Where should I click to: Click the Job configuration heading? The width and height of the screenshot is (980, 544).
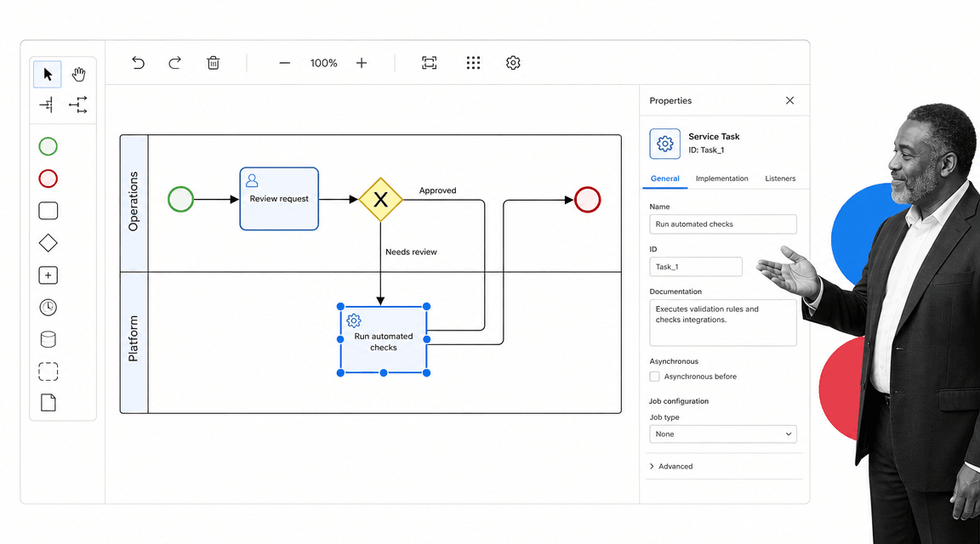pyautogui.click(x=679, y=401)
